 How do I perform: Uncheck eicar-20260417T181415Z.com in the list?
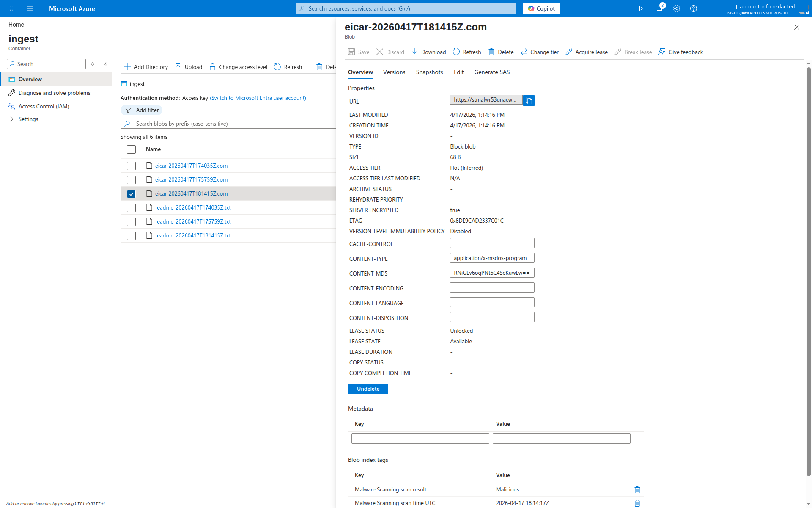click(x=131, y=193)
